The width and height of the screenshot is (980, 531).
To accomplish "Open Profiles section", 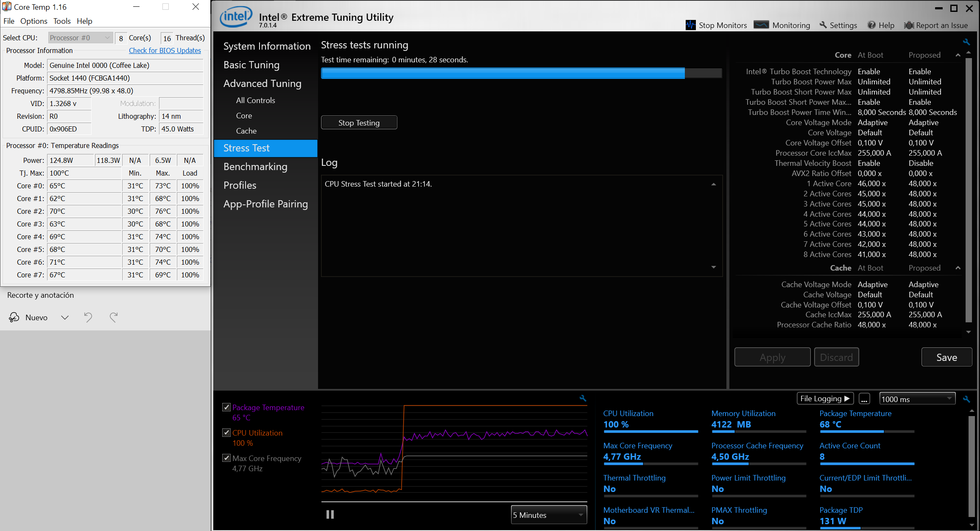I will click(x=240, y=185).
